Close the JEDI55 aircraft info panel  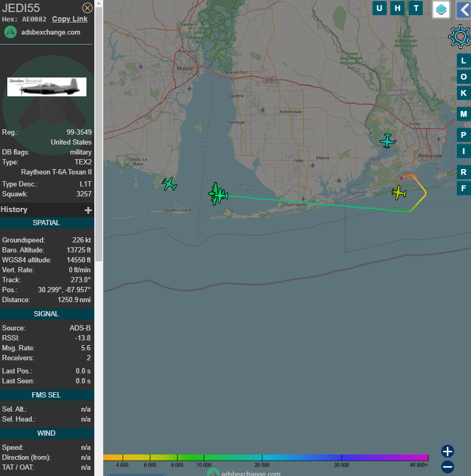[x=87, y=8]
